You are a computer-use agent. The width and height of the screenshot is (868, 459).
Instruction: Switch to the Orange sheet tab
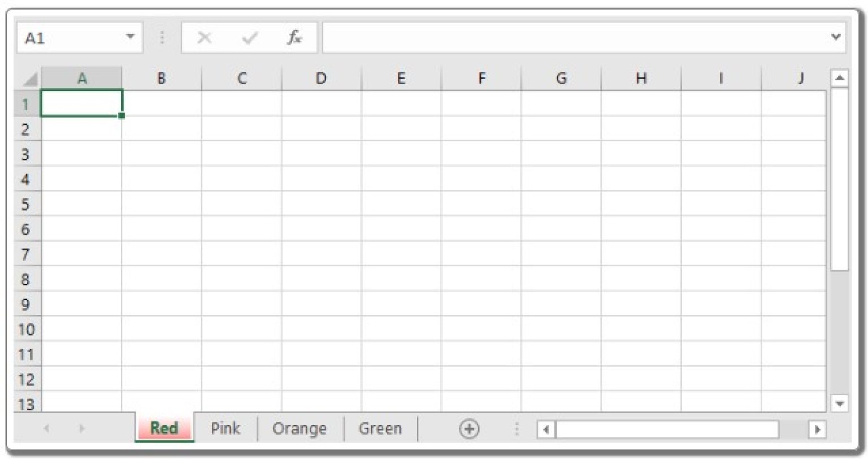(x=299, y=428)
